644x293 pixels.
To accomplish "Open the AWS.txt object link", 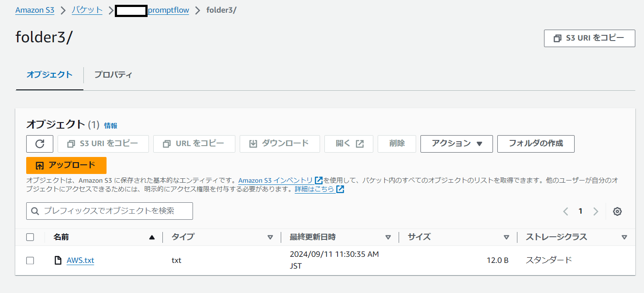I will (x=80, y=260).
